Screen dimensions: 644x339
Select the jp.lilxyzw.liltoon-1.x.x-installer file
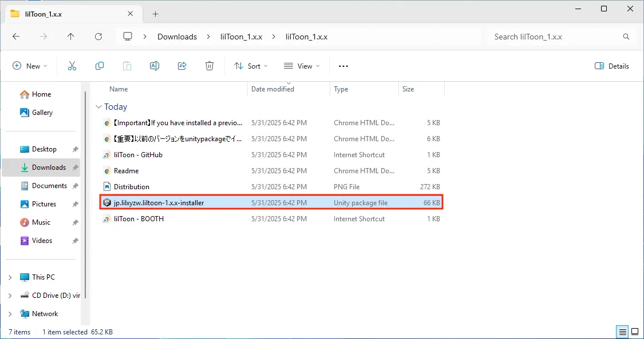(x=159, y=202)
